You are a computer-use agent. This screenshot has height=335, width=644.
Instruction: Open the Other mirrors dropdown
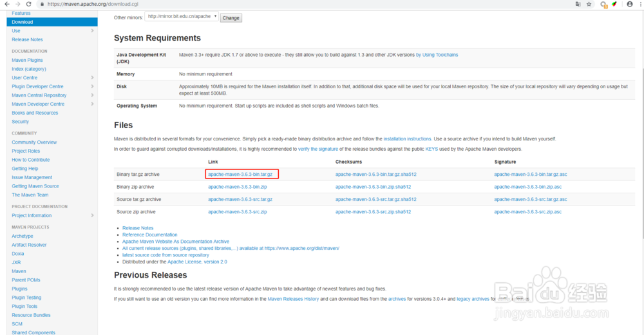point(182,17)
